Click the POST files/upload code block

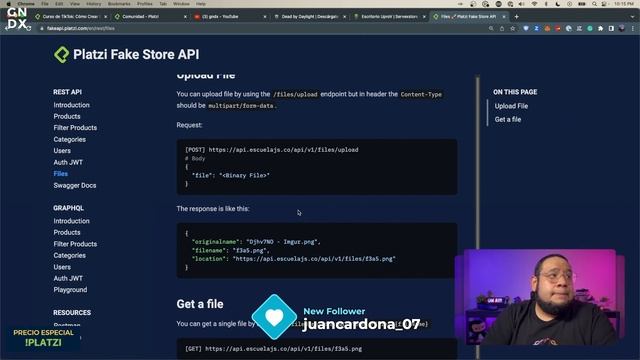317,167
